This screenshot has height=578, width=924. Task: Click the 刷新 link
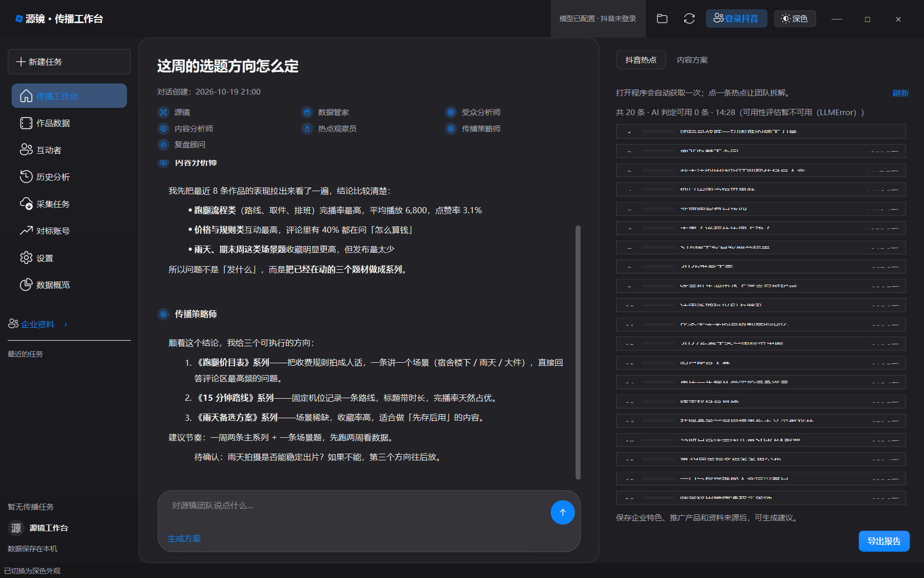pos(900,93)
